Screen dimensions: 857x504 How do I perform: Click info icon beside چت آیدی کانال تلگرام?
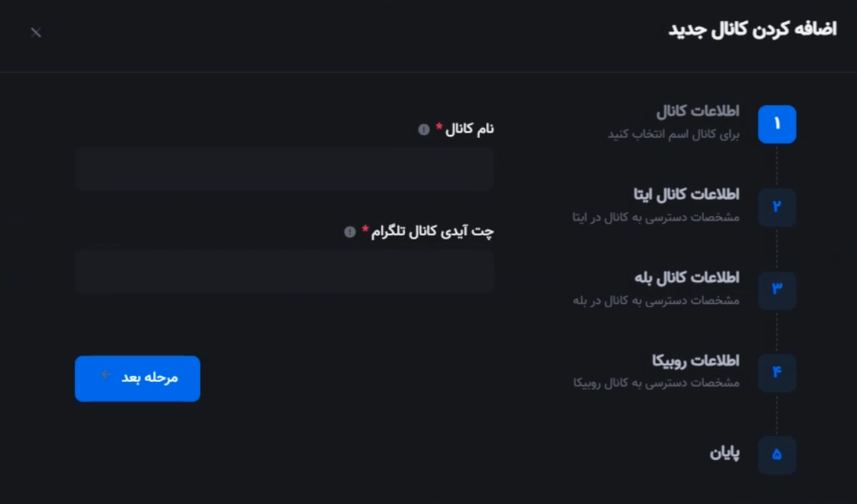coord(350,232)
